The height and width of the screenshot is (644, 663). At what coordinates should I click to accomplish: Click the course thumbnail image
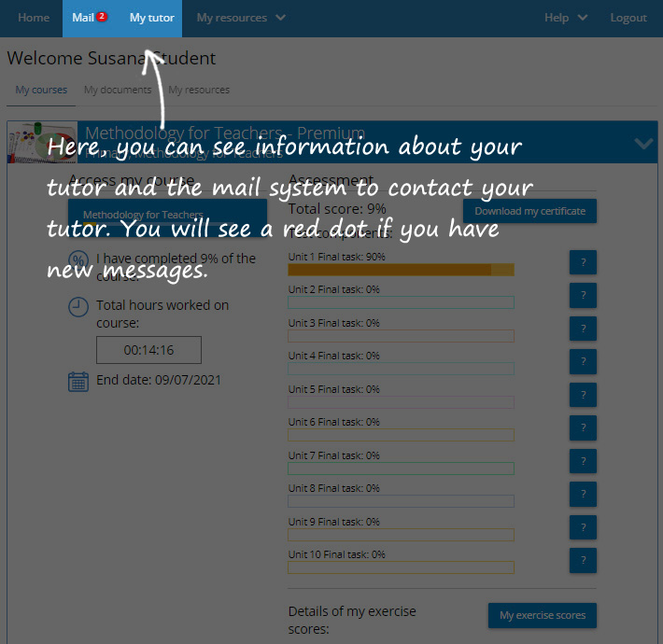click(x=42, y=143)
